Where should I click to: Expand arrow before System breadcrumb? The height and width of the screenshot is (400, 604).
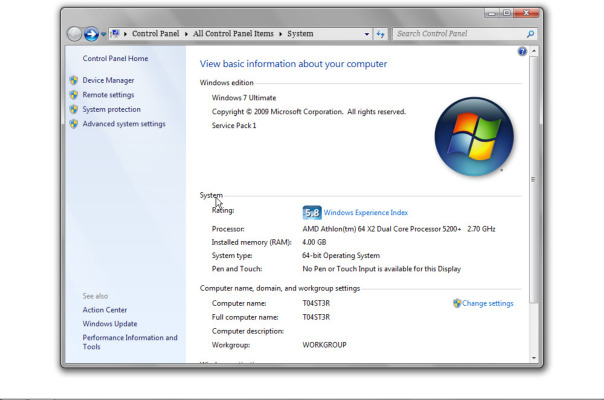pos(281,34)
